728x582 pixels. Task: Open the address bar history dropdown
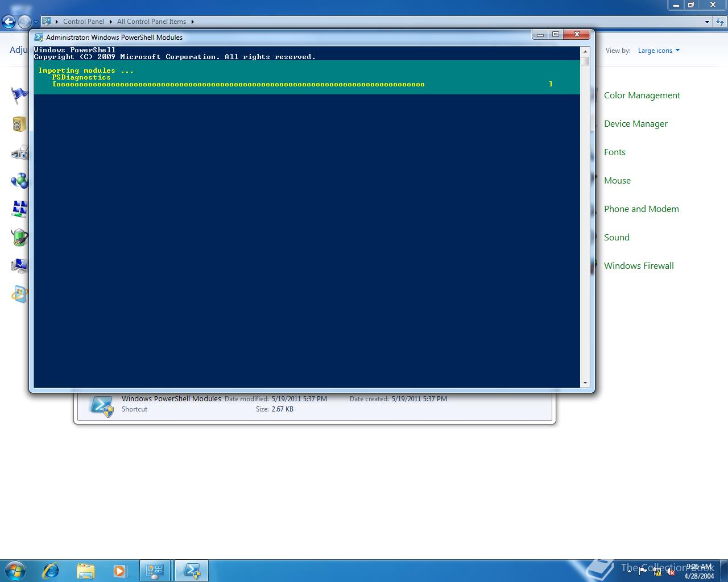point(707,22)
